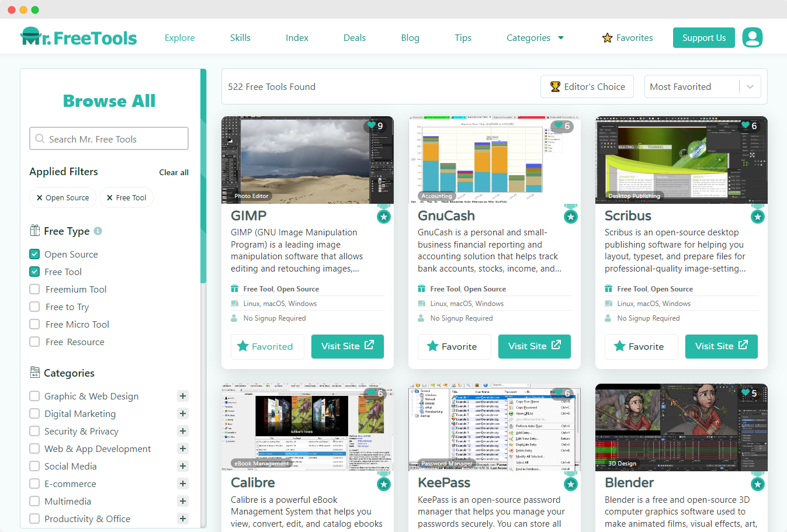
Task: Click the Favorites star icon in navbar
Action: tap(608, 38)
